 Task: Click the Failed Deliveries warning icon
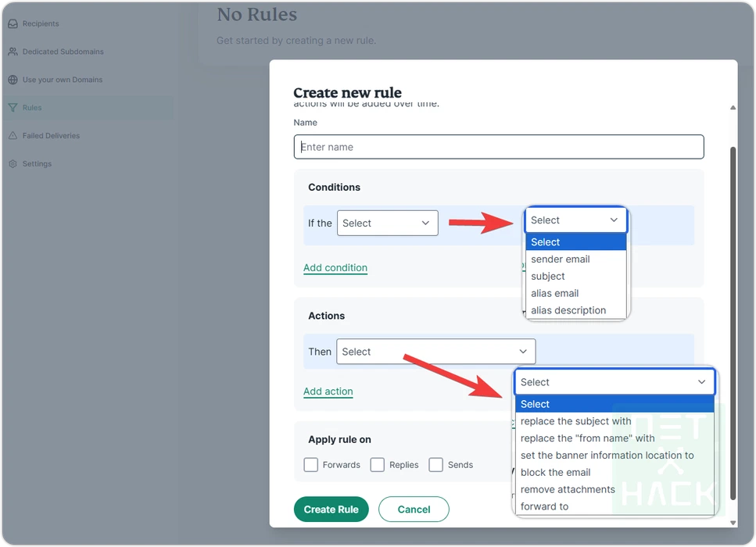click(13, 136)
